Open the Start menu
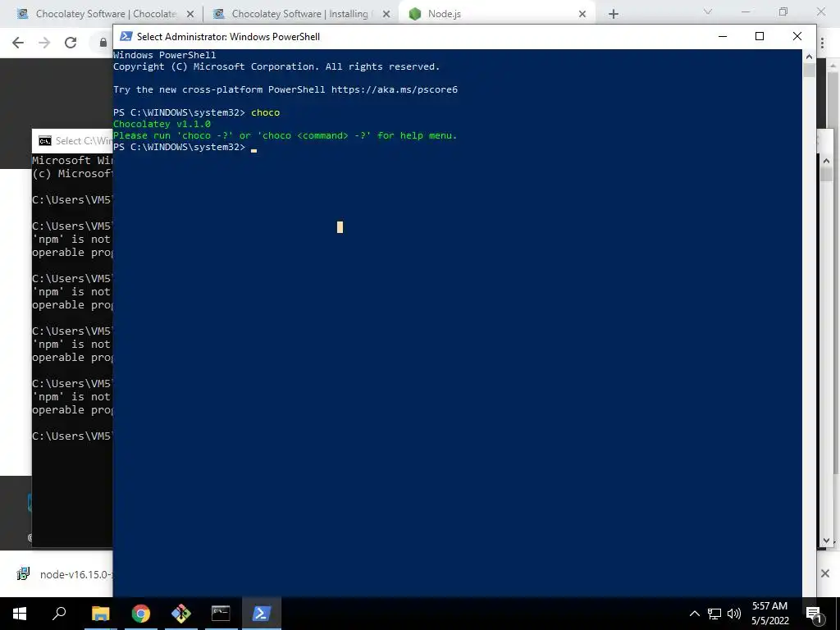 [x=20, y=614]
